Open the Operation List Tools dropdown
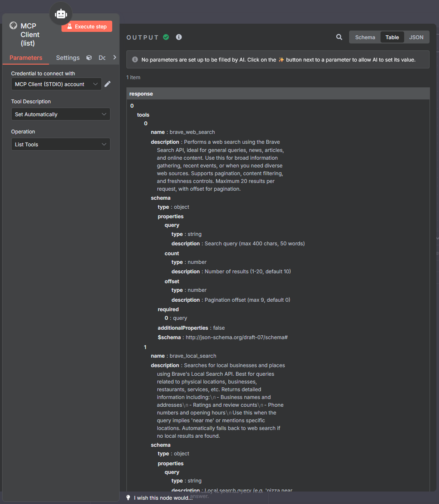The width and height of the screenshot is (439, 504). (x=61, y=145)
